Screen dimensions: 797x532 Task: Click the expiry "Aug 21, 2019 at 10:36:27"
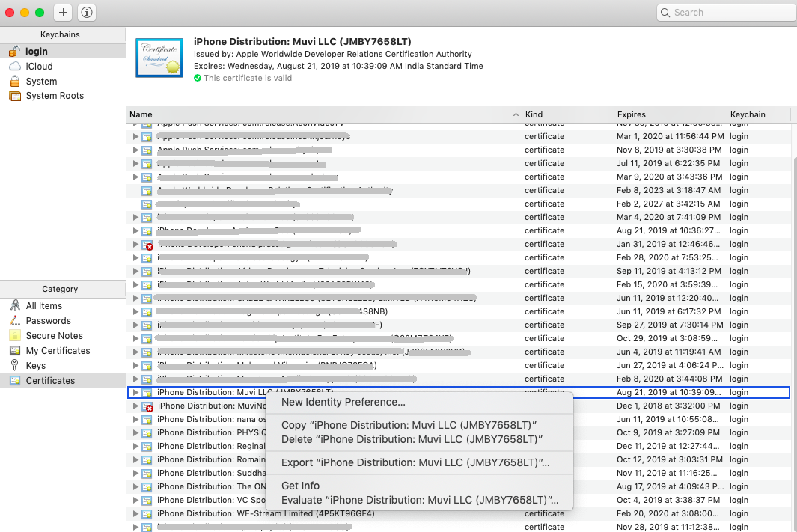668,230
